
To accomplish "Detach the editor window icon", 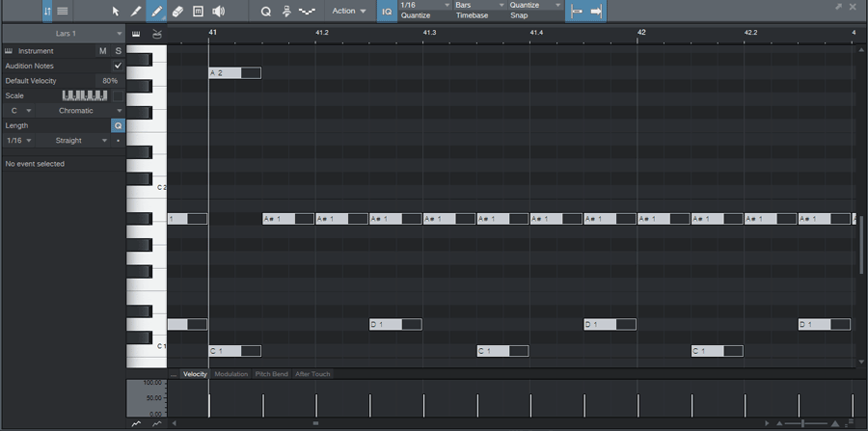I will [x=839, y=7].
